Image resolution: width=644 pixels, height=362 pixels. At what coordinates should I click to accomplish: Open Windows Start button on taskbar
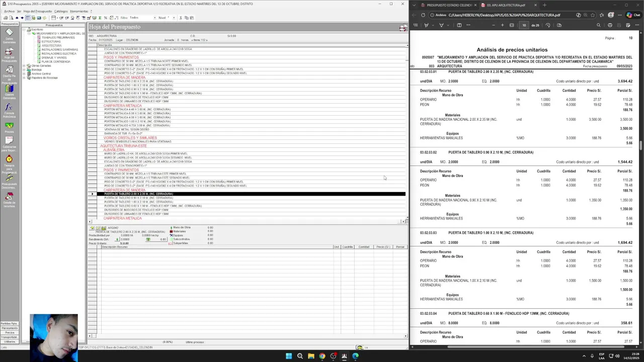[x=289, y=356]
